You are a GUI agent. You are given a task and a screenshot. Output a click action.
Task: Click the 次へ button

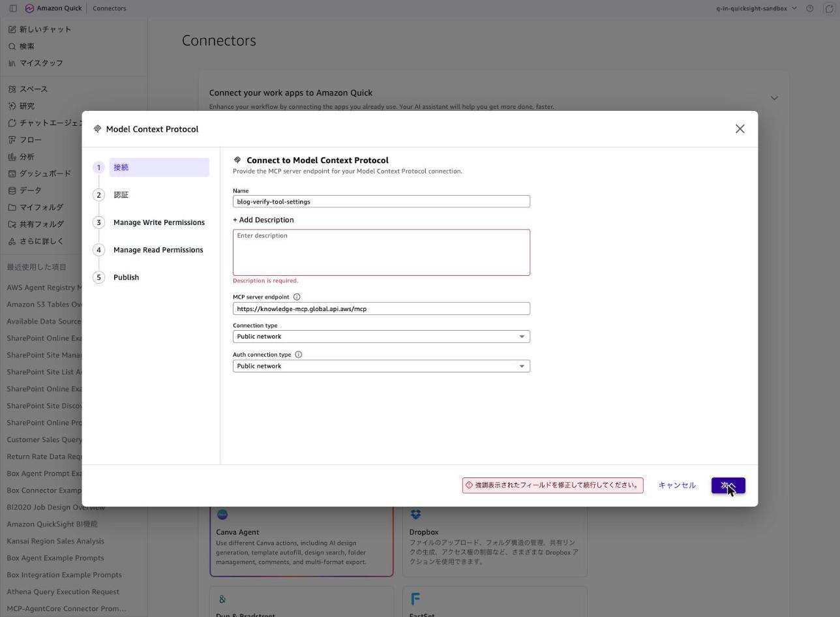(x=728, y=485)
